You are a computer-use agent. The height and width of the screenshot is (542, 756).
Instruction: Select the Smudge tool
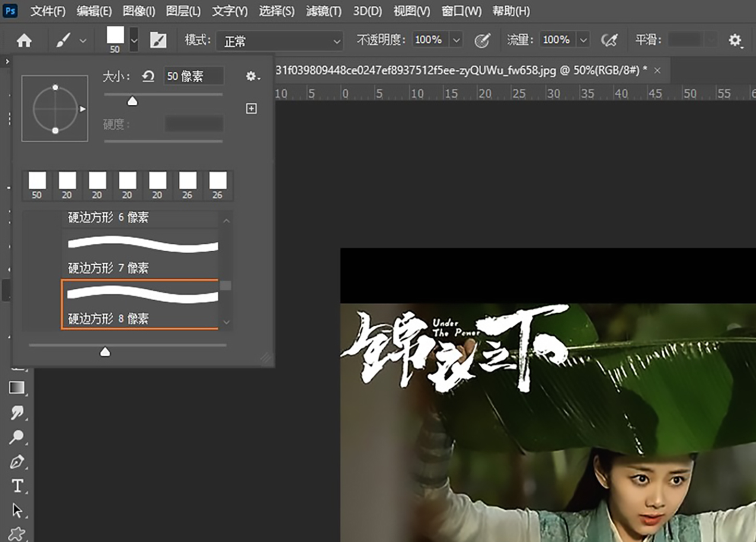coord(18,413)
